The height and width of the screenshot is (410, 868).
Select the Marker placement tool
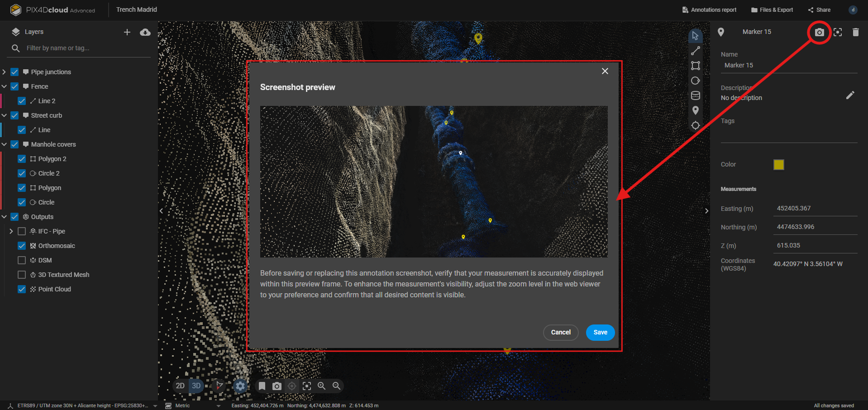coord(696,110)
